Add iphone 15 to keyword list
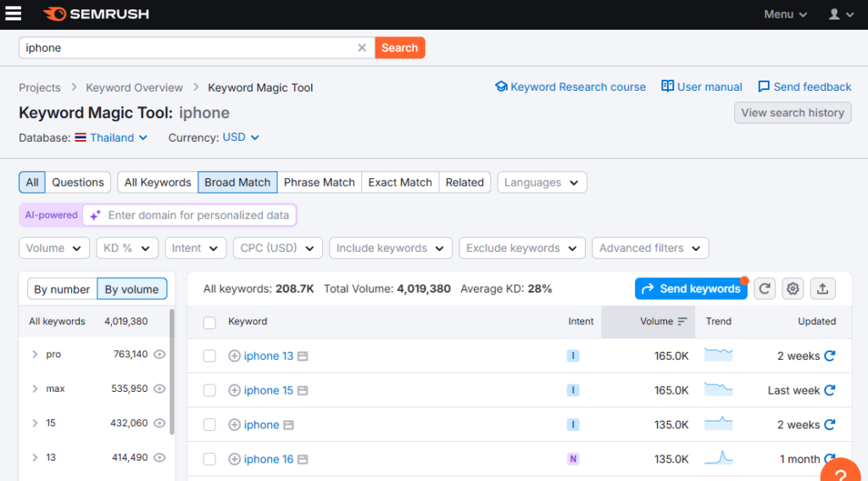Image resolution: width=868 pixels, height=481 pixels. 234,390
